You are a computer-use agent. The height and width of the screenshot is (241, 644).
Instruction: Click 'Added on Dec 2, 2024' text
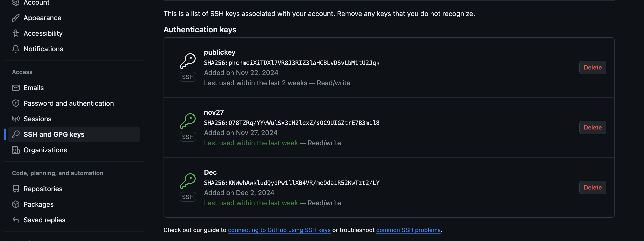pos(239,193)
